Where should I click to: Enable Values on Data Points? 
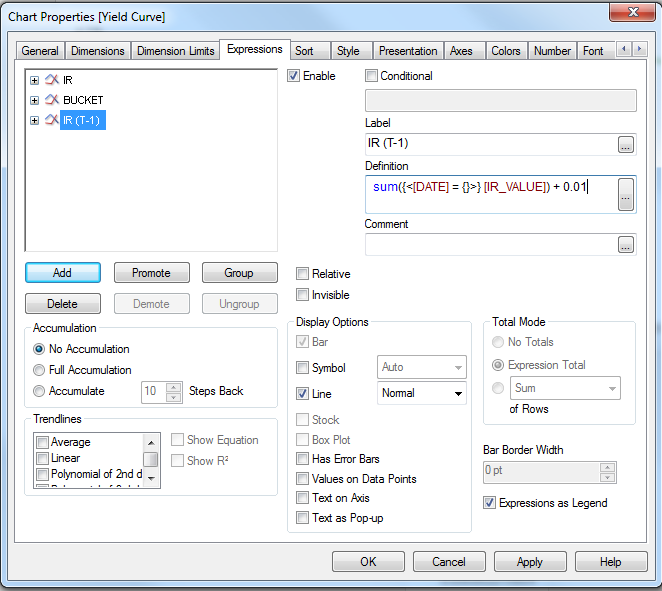click(x=302, y=479)
